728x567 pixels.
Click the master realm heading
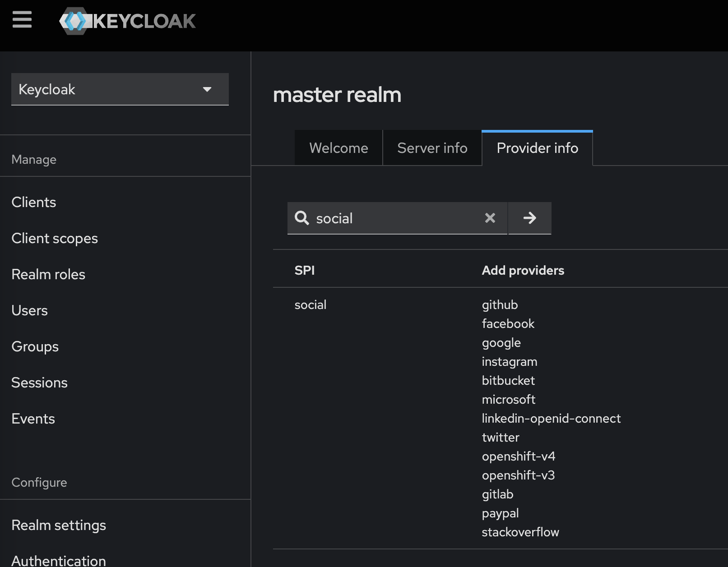pyautogui.click(x=337, y=95)
